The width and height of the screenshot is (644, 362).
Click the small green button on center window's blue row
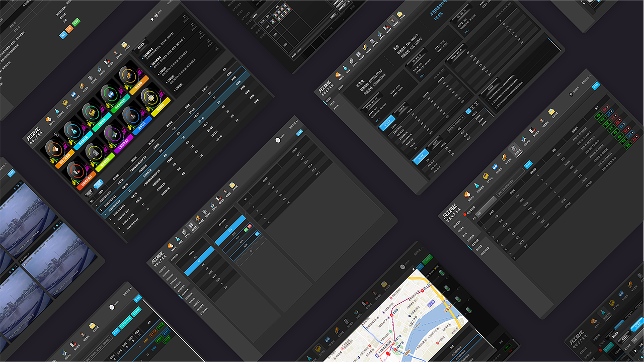tap(247, 229)
